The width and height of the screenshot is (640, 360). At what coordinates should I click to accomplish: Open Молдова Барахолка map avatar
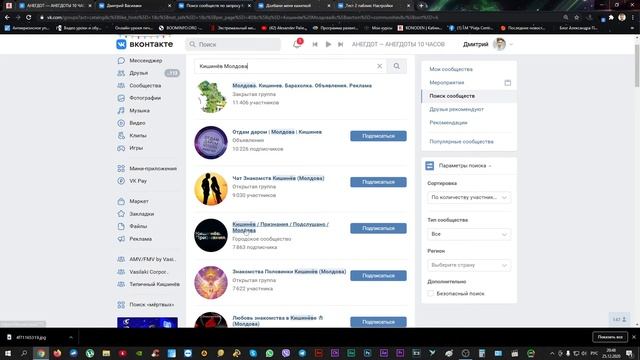(x=211, y=96)
